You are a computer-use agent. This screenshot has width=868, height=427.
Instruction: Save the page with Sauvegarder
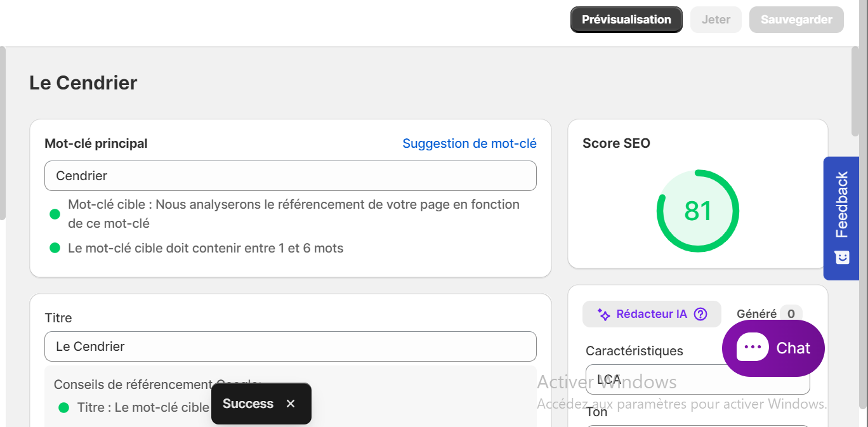click(796, 20)
